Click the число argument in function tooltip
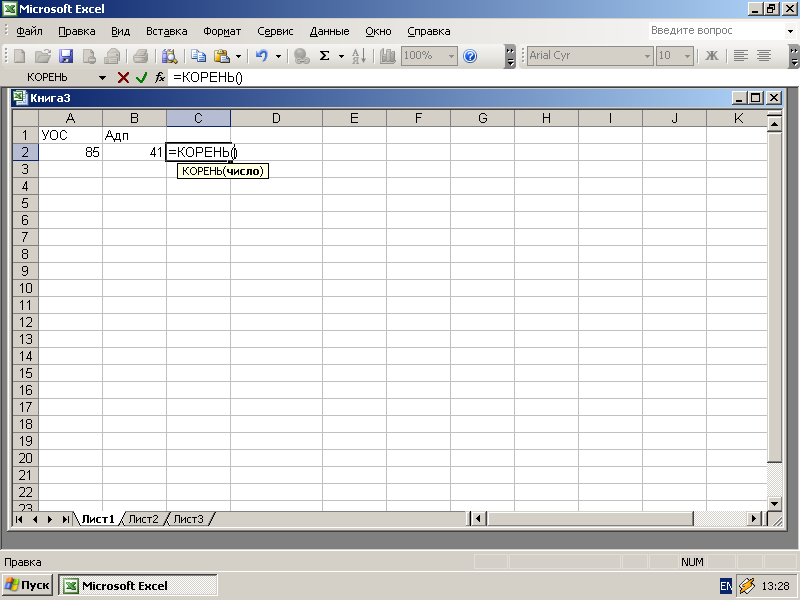Screen dimensions: 800x600 244,171
